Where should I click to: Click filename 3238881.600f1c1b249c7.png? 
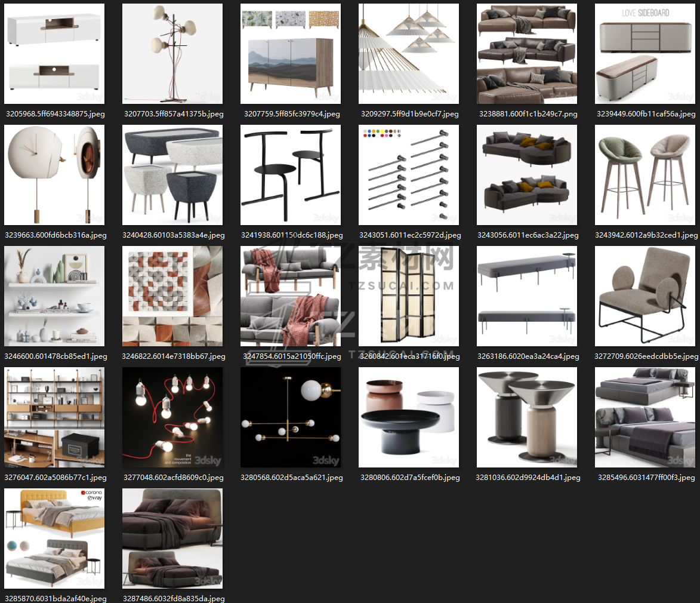pos(528,114)
